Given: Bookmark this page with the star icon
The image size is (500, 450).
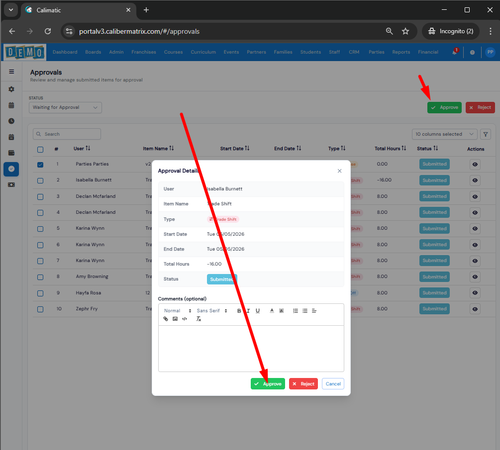Looking at the screenshot, I should 405,31.
